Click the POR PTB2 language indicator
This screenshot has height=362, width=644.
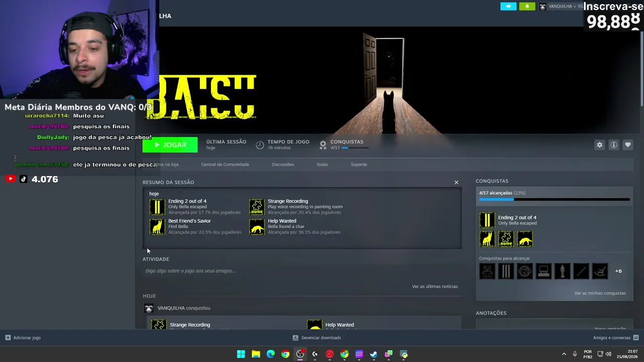coord(588,354)
